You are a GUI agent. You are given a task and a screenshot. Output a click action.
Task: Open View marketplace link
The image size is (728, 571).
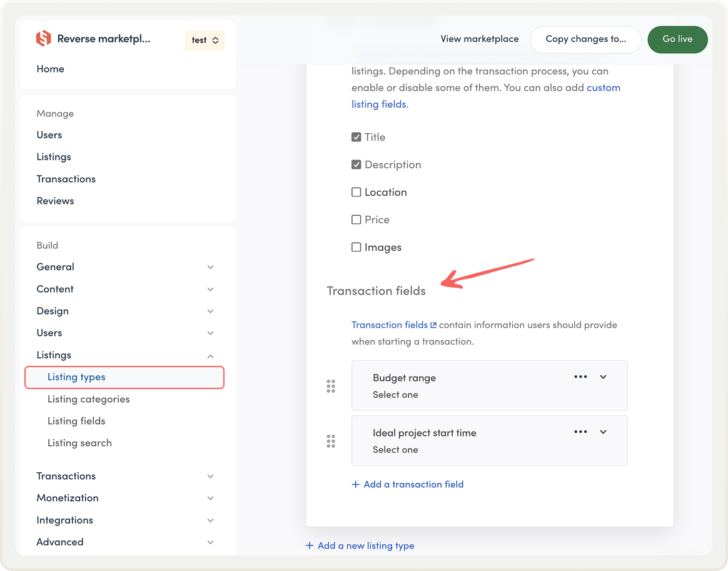point(480,39)
